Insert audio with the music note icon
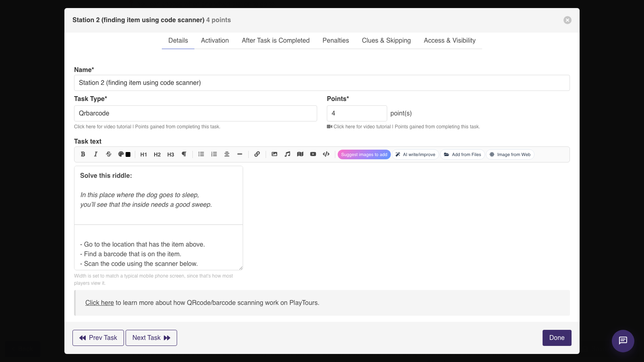644x362 pixels. tap(287, 154)
